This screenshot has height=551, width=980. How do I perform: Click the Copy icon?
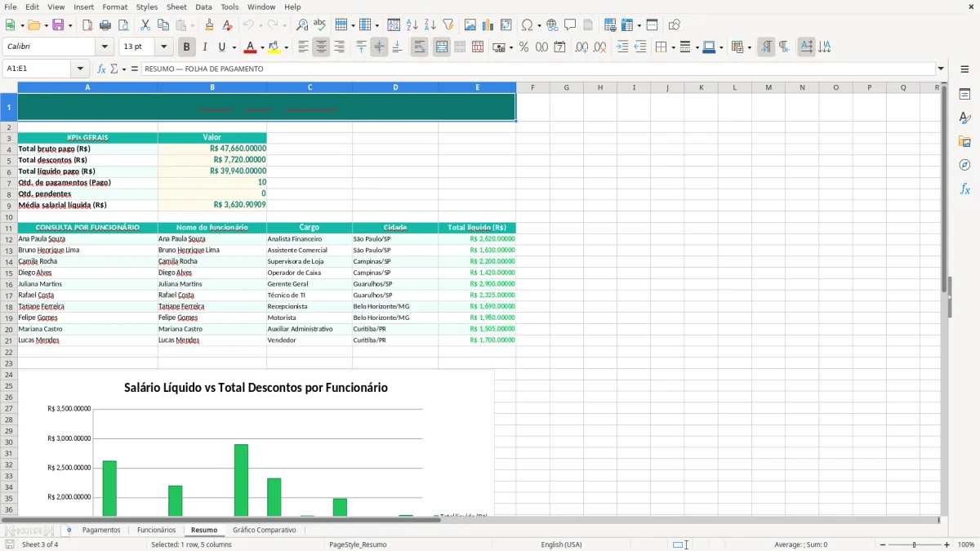[163, 25]
